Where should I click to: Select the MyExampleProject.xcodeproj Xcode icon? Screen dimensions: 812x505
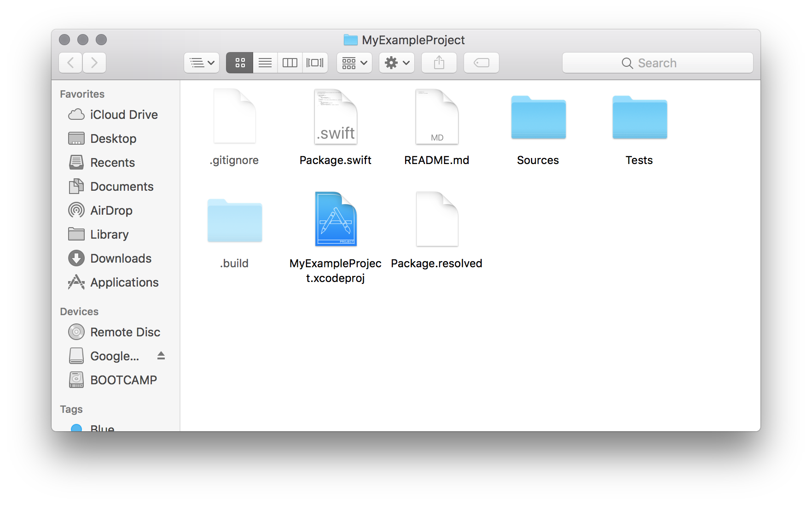point(336,219)
